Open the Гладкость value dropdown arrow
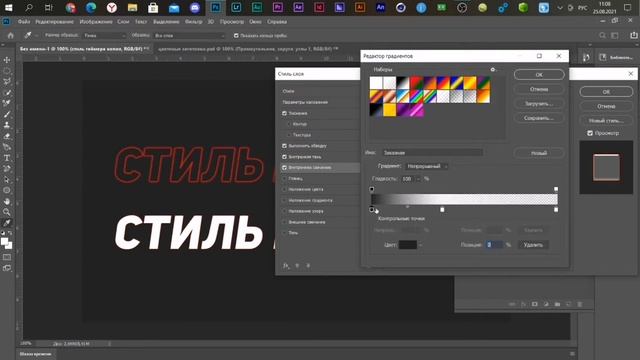The image size is (640, 360). coord(418,179)
